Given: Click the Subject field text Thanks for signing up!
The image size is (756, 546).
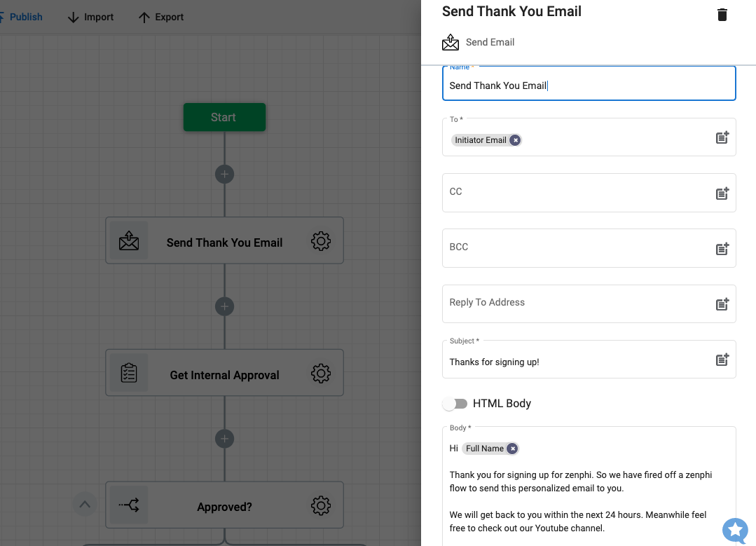Looking at the screenshot, I should click(x=494, y=362).
